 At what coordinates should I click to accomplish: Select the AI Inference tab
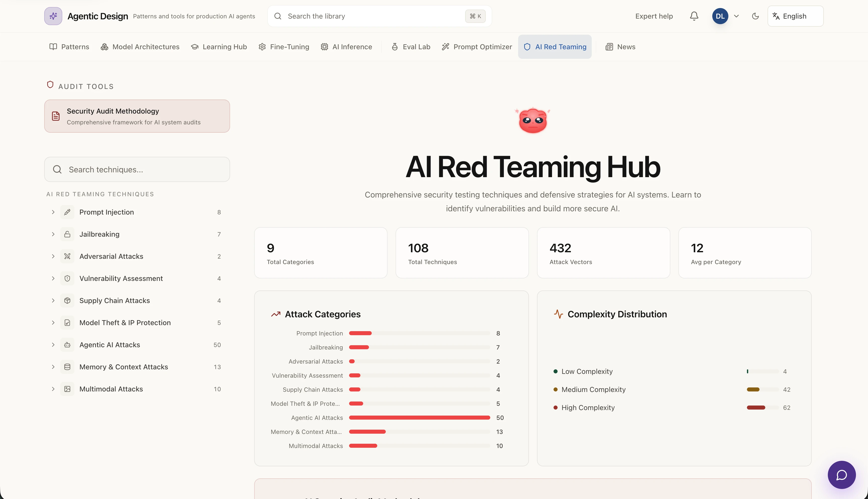(346, 47)
